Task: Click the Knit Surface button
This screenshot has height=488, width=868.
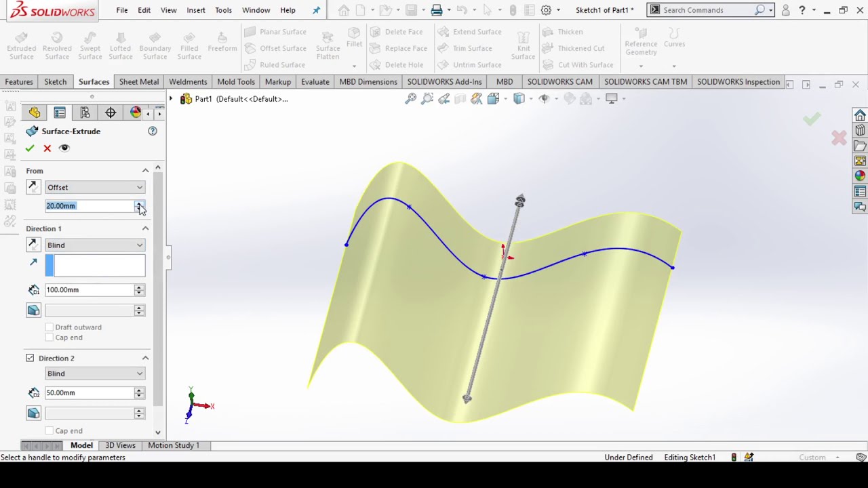Action: tap(523, 44)
